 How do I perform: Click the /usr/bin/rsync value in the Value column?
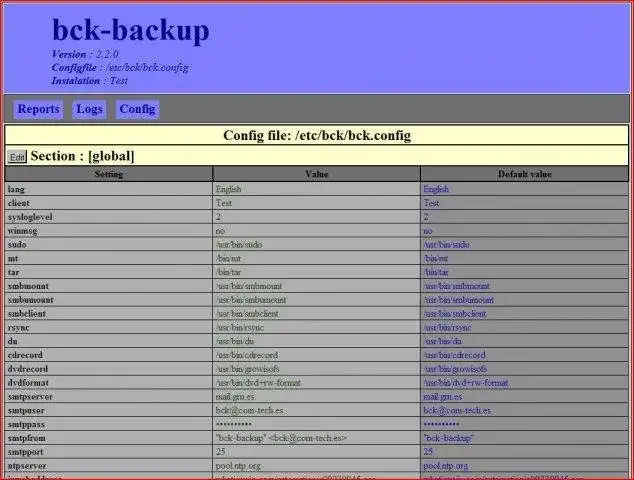239,328
